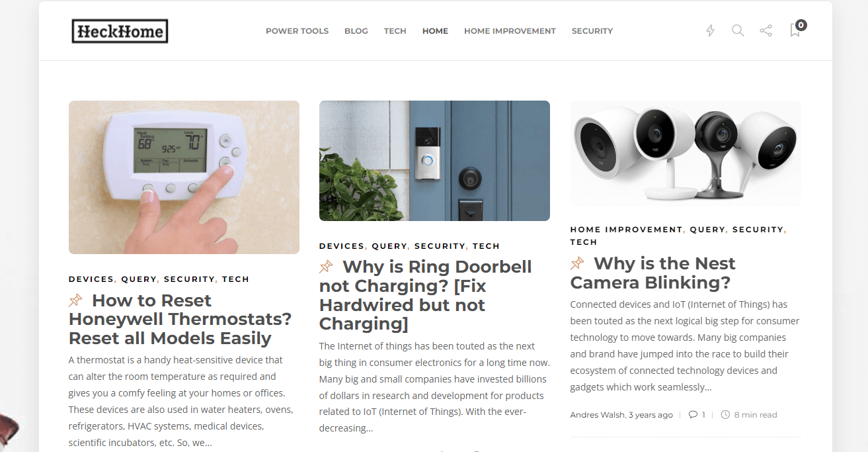Open the Power Tools menu item
The width and height of the screenshot is (868, 452).
pos(297,31)
